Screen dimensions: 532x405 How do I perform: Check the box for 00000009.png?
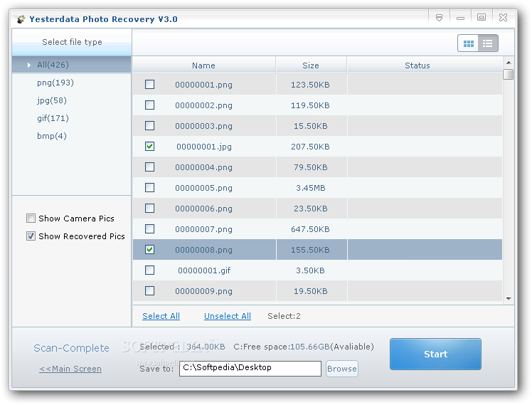149,291
